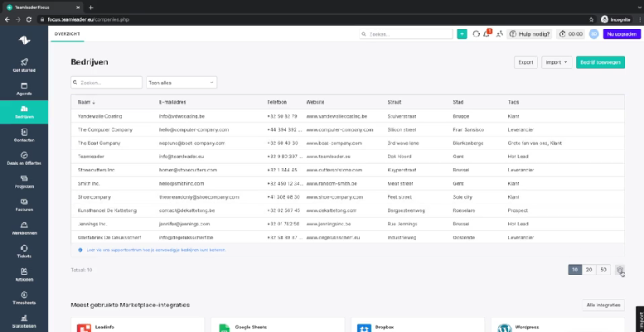
Task: Click info@teamleader.eu email address
Action: (182, 156)
